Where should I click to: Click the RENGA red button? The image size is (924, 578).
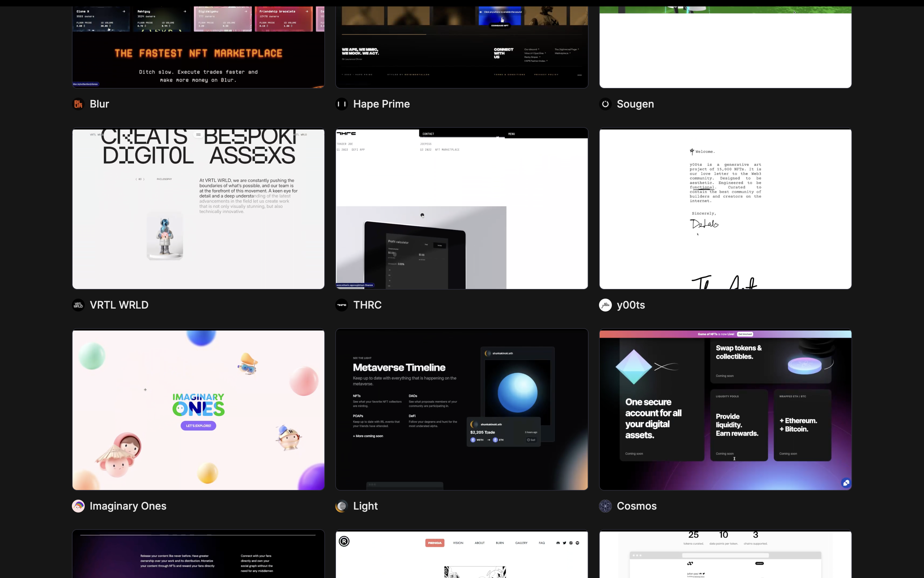pos(434,543)
